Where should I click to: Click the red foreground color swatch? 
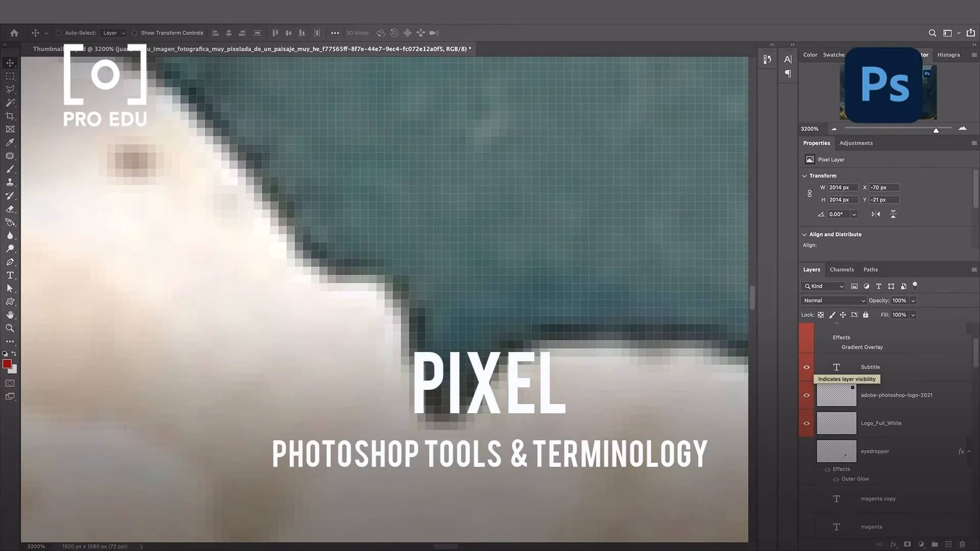coord(7,364)
